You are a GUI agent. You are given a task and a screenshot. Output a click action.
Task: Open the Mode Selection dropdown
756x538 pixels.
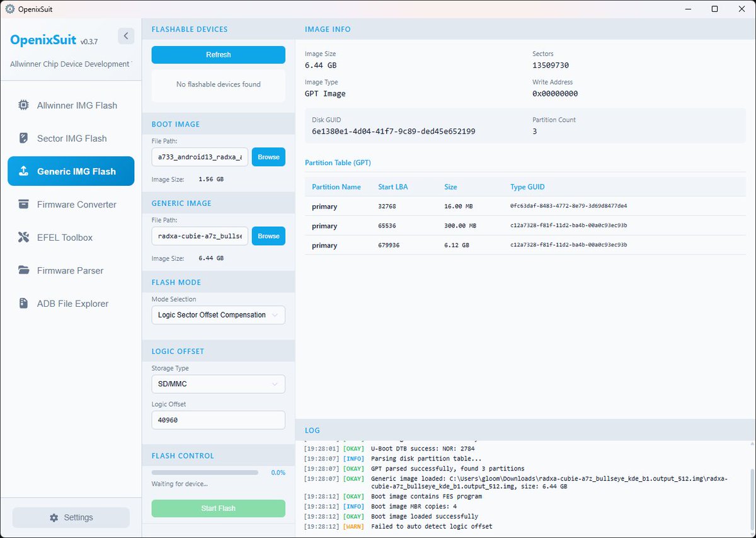pyautogui.click(x=218, y=315)
